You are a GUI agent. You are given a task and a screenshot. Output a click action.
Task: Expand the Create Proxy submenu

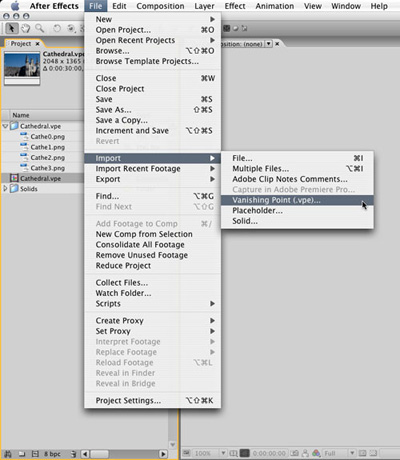(153, 321)
